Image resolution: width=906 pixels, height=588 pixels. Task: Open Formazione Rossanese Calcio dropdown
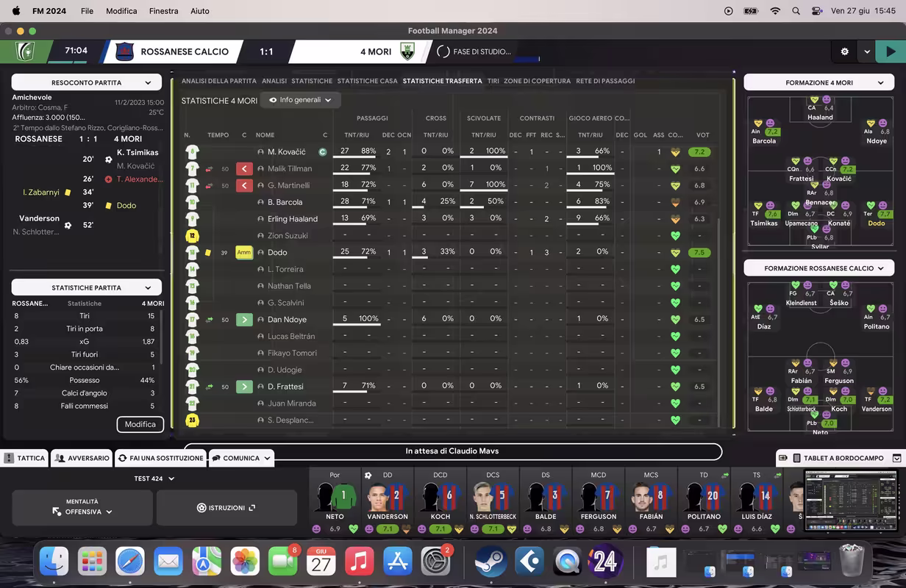[819, 268]
